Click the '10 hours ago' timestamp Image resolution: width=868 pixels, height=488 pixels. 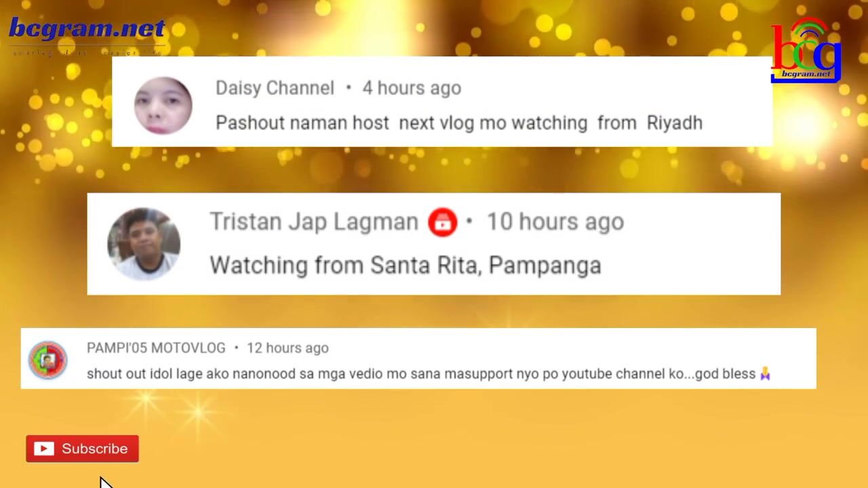(x=555, y=222)
